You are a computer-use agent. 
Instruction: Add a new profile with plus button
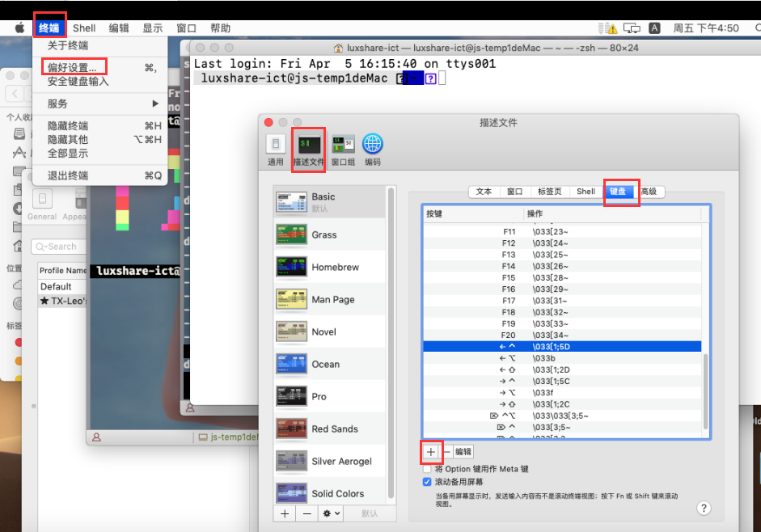click(285, 513)
